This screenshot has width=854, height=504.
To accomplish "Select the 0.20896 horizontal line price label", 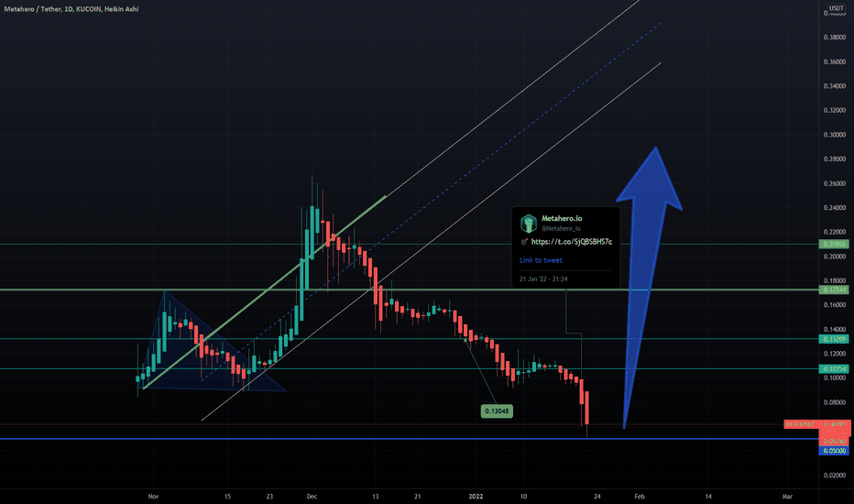I will (835, 244).
